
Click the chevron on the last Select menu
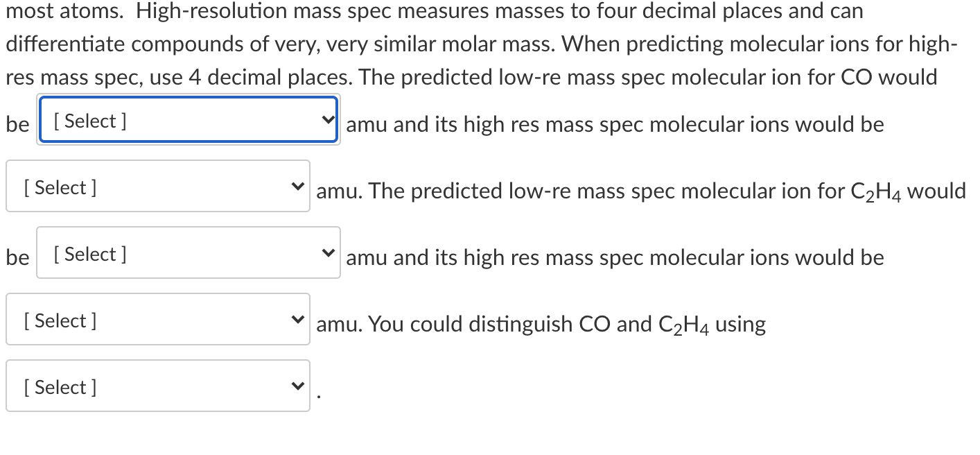(x=298, y=386)
